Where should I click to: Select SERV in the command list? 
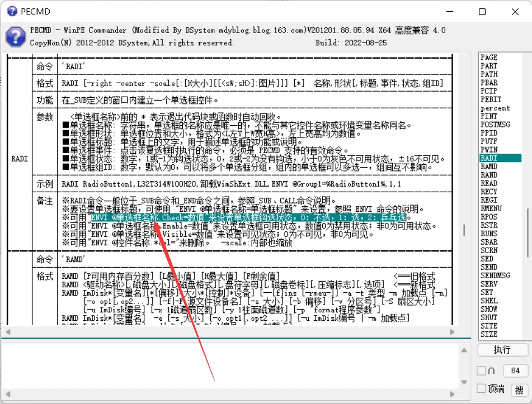click(489, 284)
